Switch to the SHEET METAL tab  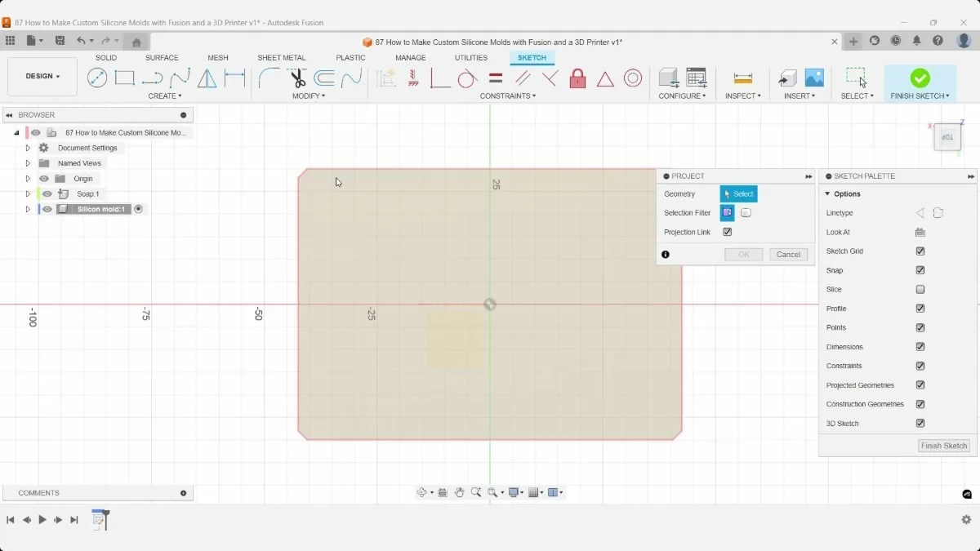click(x=282, y=58)
